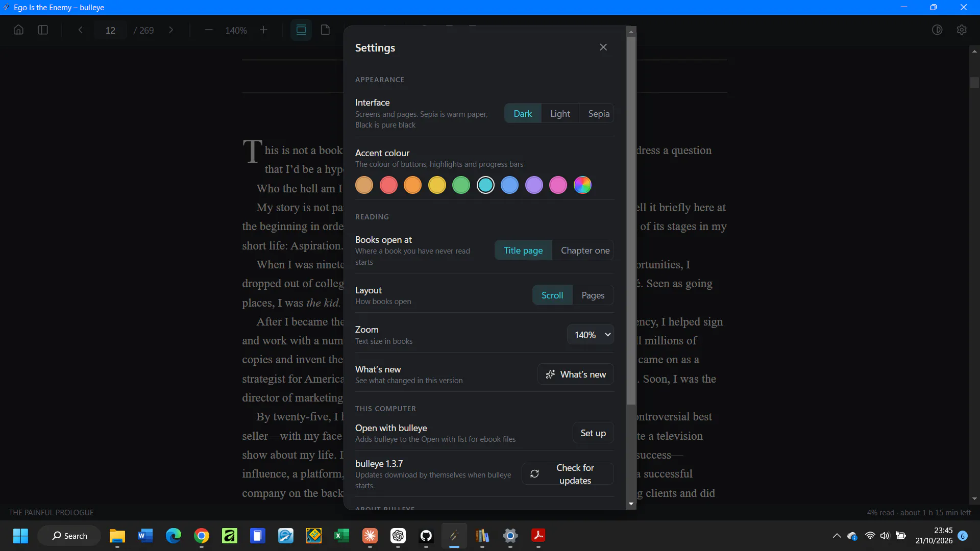Choose Title page for books open at
The height and width of the screenshot is (551, 980).
(x=523, y=251)
